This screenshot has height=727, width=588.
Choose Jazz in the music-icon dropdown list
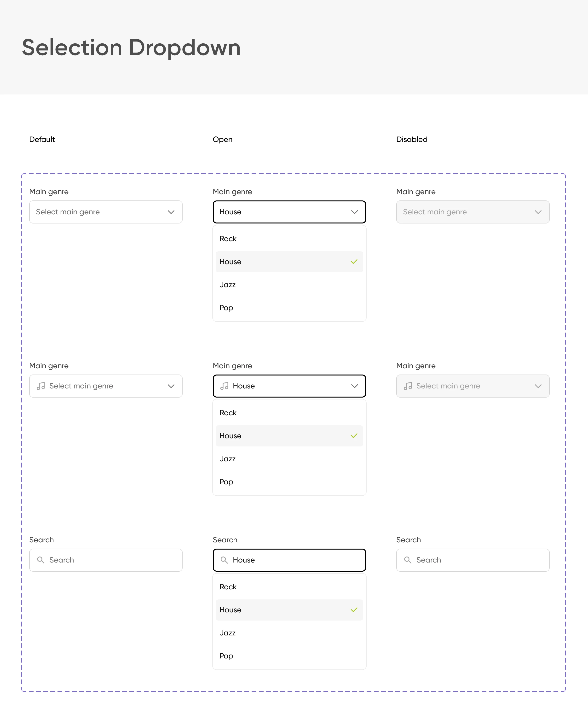point(228,459)
